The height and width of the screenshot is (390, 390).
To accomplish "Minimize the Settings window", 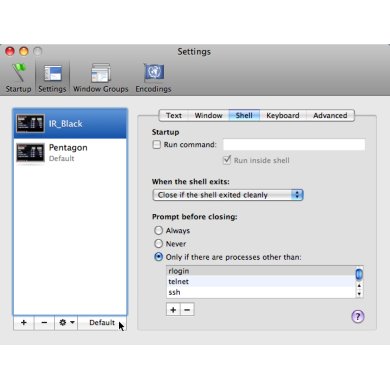I will (x=24, y=51).
